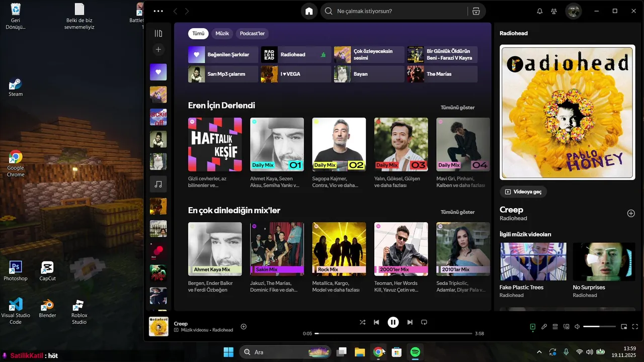Show all under Eren İçin Derlendi

(x=457, y=108)
